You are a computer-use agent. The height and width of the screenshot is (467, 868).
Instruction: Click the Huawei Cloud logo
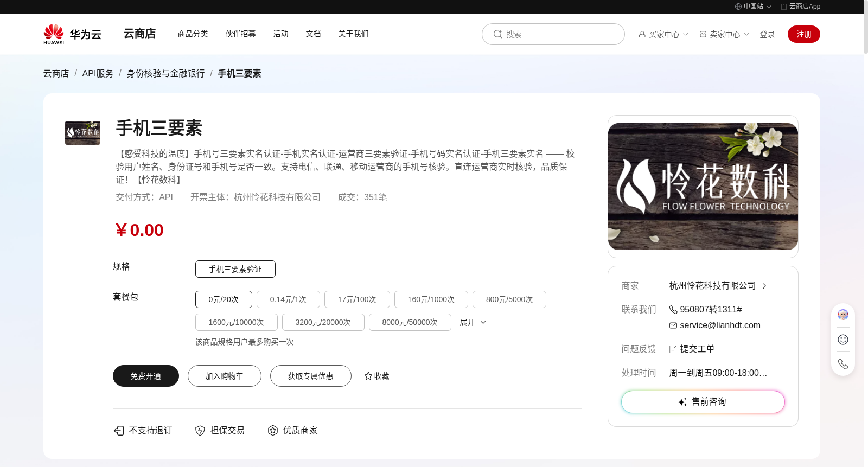click(x=73, y=34)
